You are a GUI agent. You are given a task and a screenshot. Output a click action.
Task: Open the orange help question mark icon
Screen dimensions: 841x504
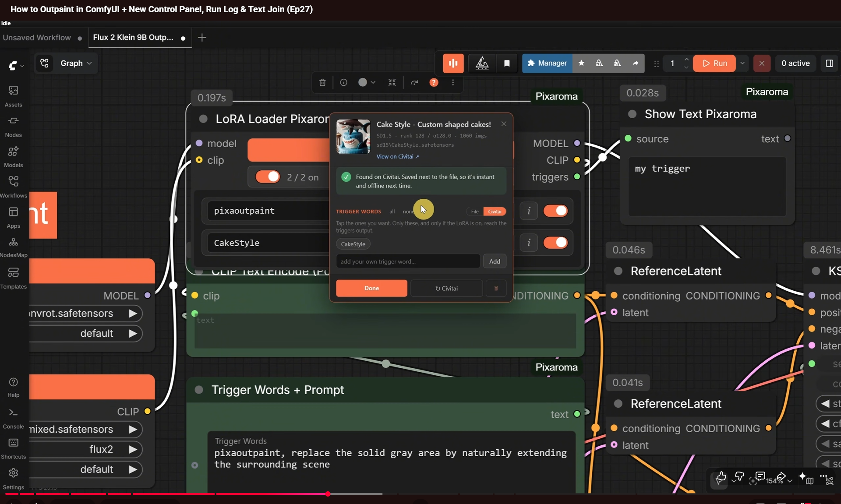point(434,82)
